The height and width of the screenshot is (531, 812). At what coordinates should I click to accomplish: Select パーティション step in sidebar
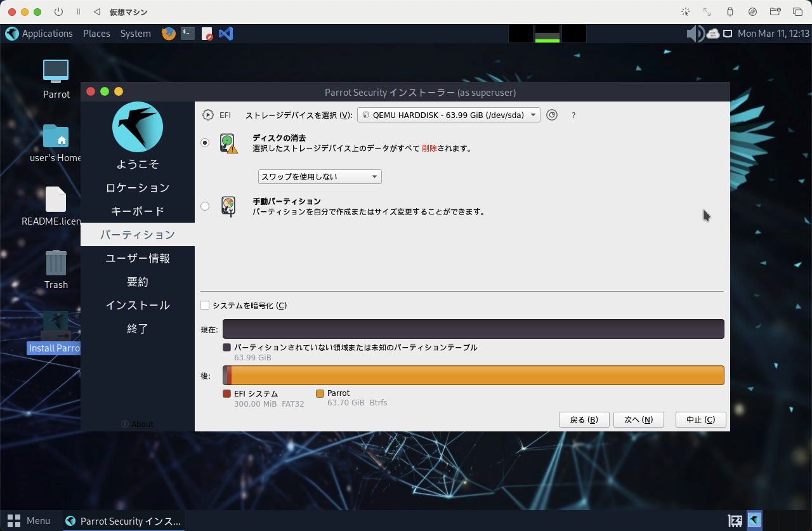138,234
